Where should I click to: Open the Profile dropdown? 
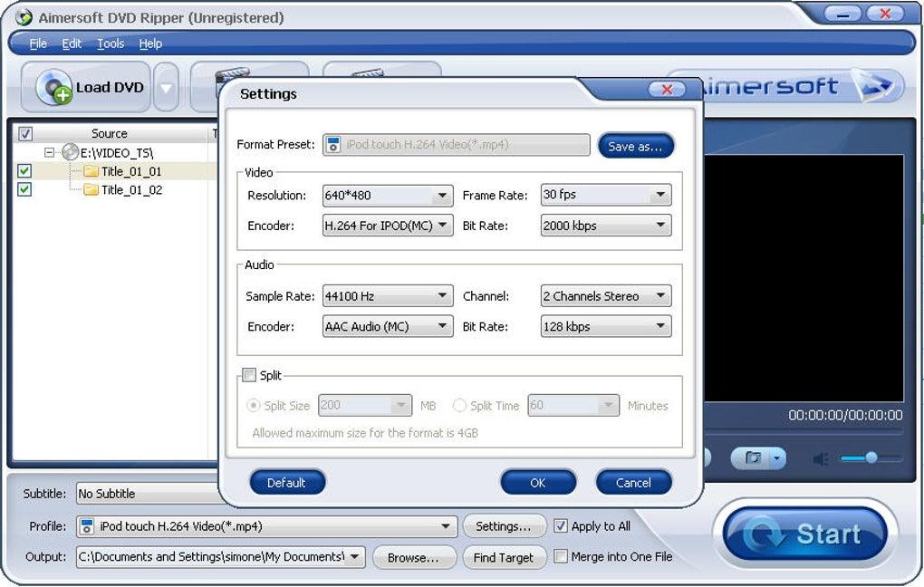click(446, 526)
